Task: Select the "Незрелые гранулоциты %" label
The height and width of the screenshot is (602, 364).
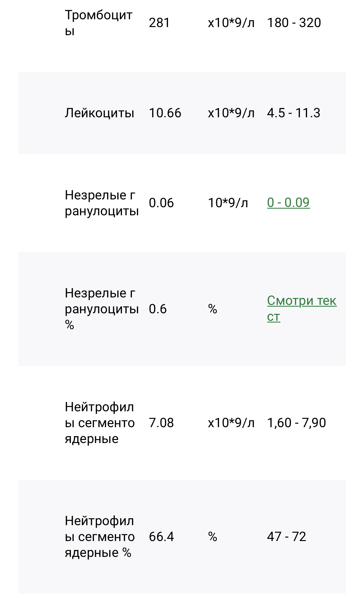Action: 101,309
